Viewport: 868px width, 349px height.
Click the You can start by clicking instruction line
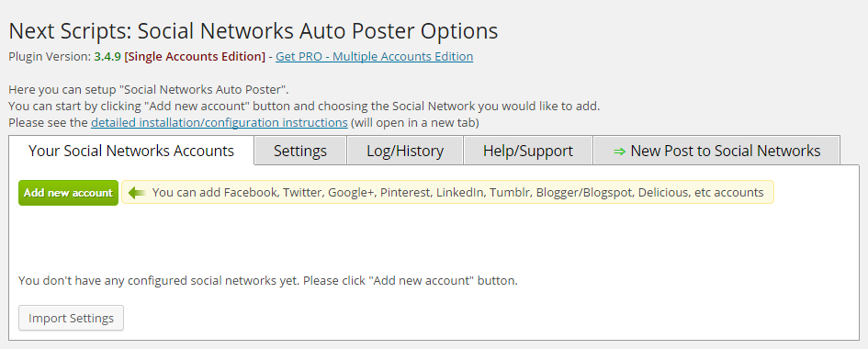click(x=304, y=106)
